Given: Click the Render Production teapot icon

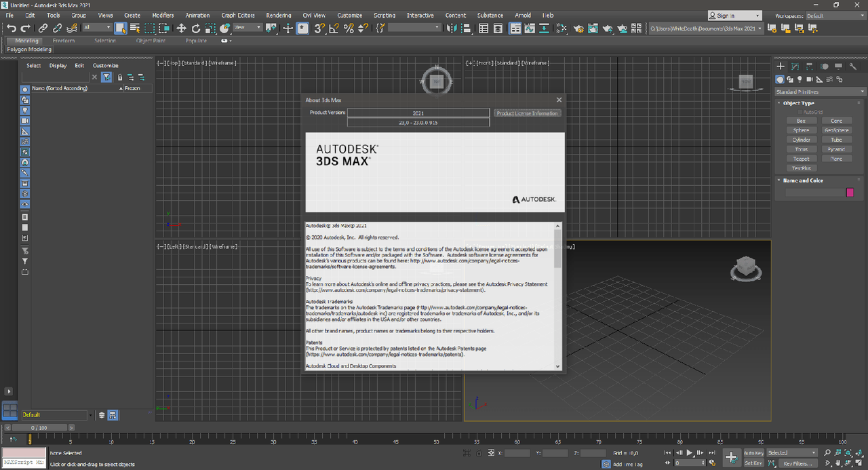Looking at the screenshot, I should pos(608,28).
